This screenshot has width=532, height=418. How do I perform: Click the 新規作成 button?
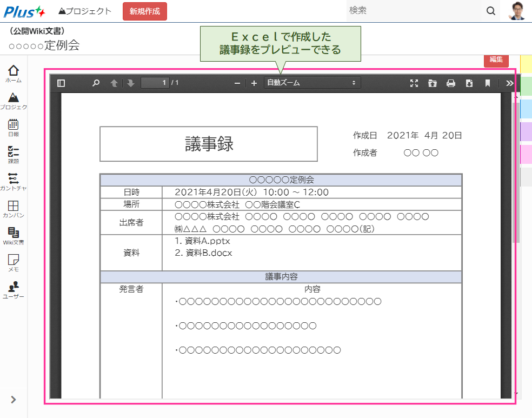144,11
